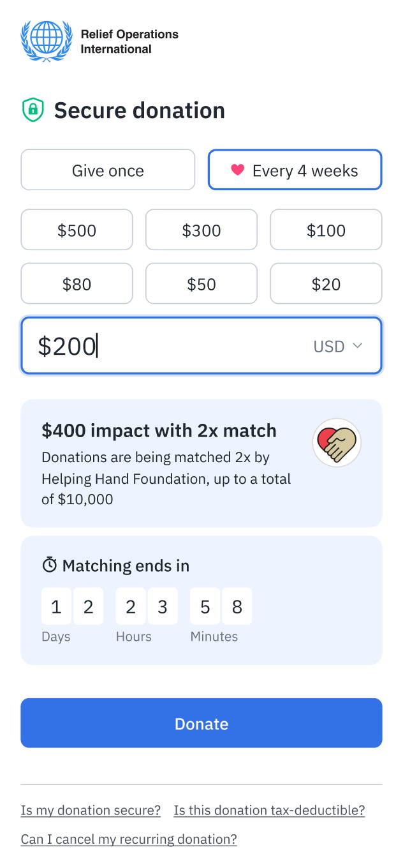403x868 pixels.
Task: Click the heart icon inside Every 4 weeks
Action: point(238,170)
